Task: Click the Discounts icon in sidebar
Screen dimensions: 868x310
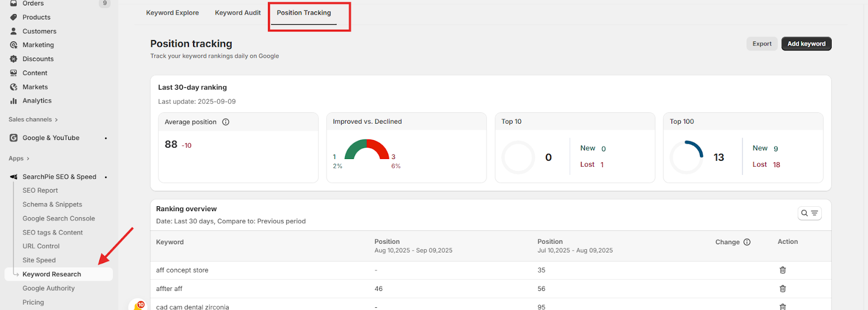Action: [14, 59]
